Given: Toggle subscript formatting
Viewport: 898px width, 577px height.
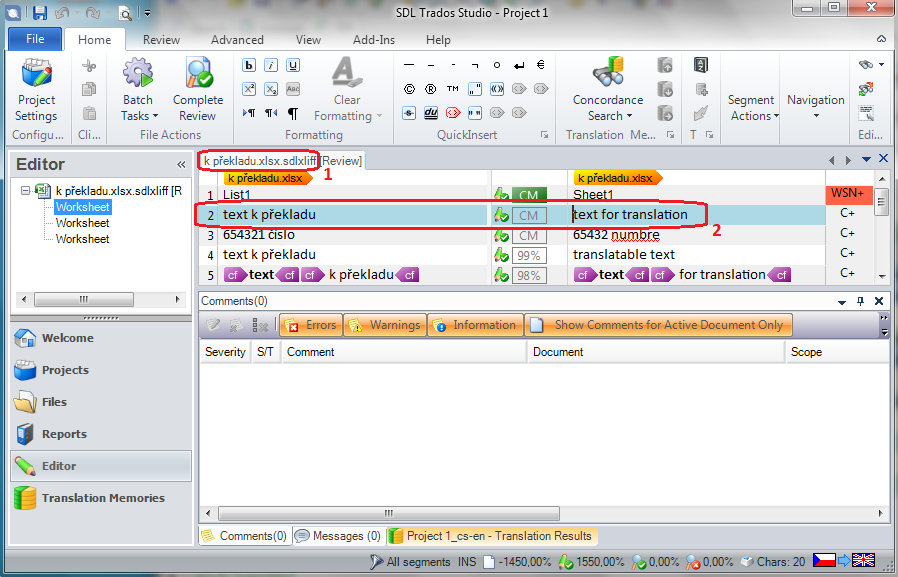Looking at the screenshot, I should pyautogui.click(x=271, y=89).
